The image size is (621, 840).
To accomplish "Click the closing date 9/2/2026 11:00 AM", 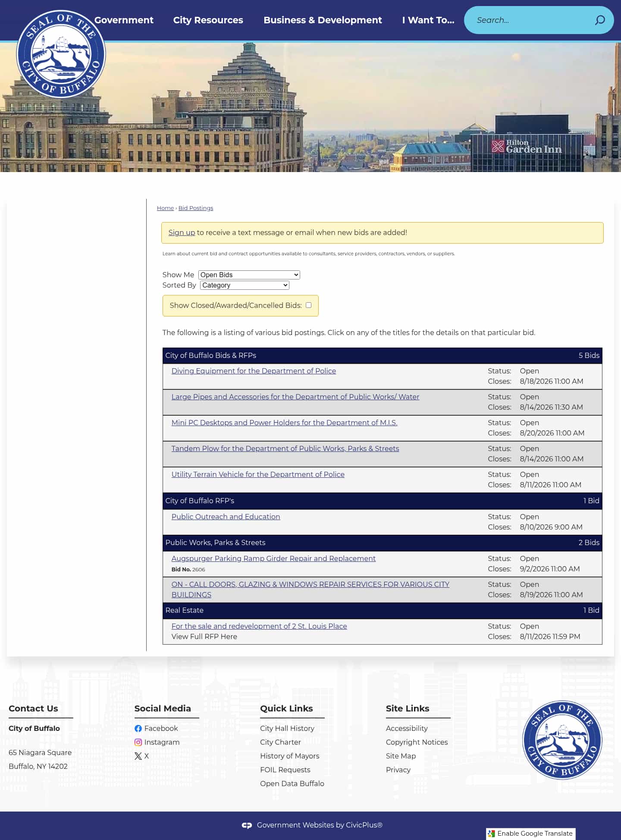I will (549, 569).
